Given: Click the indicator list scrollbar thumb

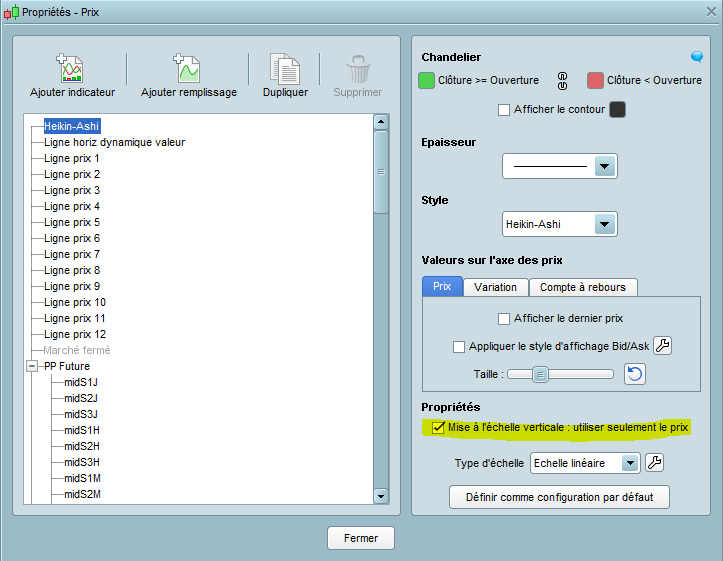Looking at the screenshot, I should [x=381, y=172].
